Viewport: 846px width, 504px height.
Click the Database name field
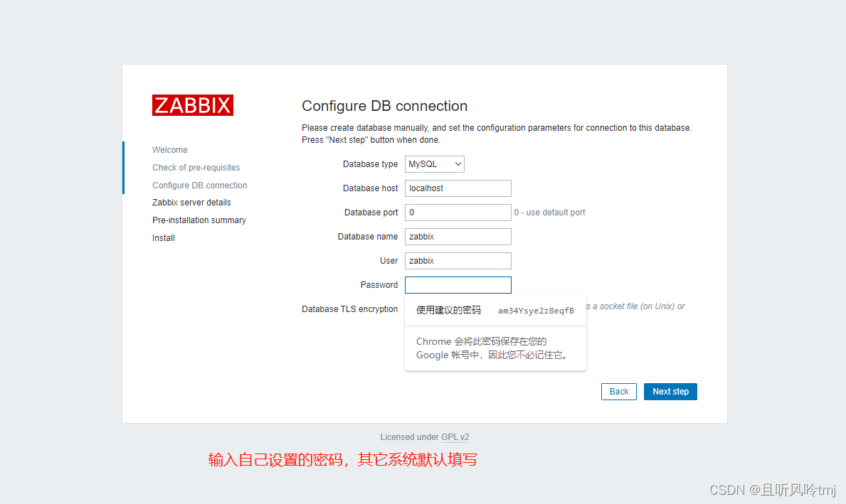click(x=458, y=237)
